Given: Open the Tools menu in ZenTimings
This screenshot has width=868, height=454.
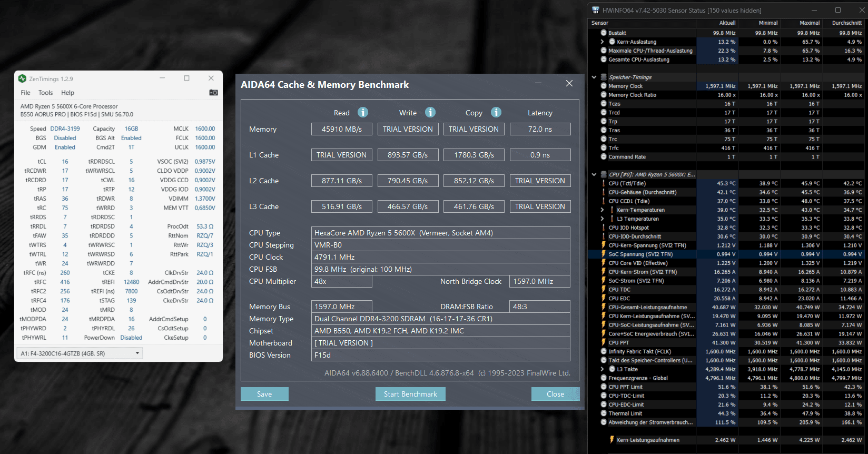Looking at the screenshot, I should tap(45, 93).
